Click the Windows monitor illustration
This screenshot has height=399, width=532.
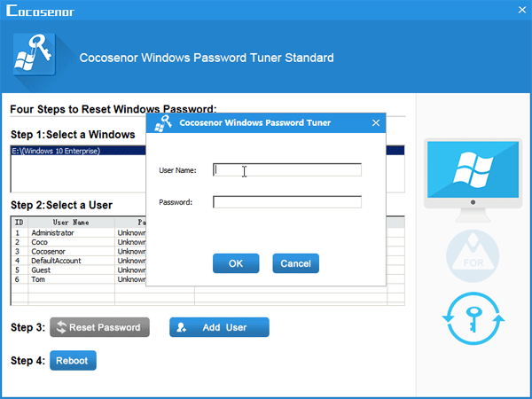[x=473, y=180]
